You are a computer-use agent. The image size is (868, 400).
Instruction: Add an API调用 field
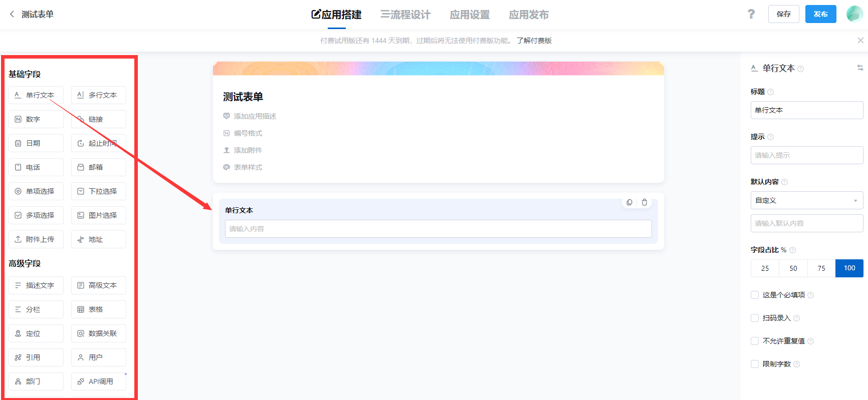pos(99,381)
